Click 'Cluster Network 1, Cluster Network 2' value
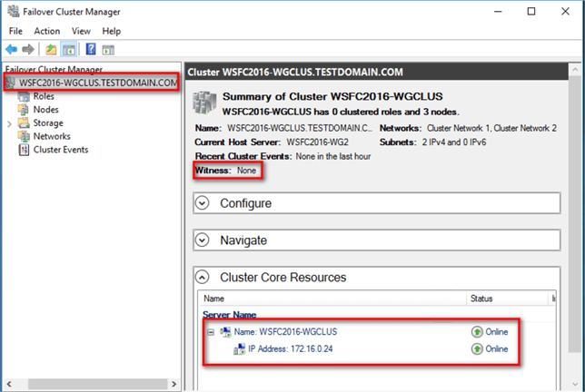This screenshot has width=585, height=392. click(x=491, y=128)
